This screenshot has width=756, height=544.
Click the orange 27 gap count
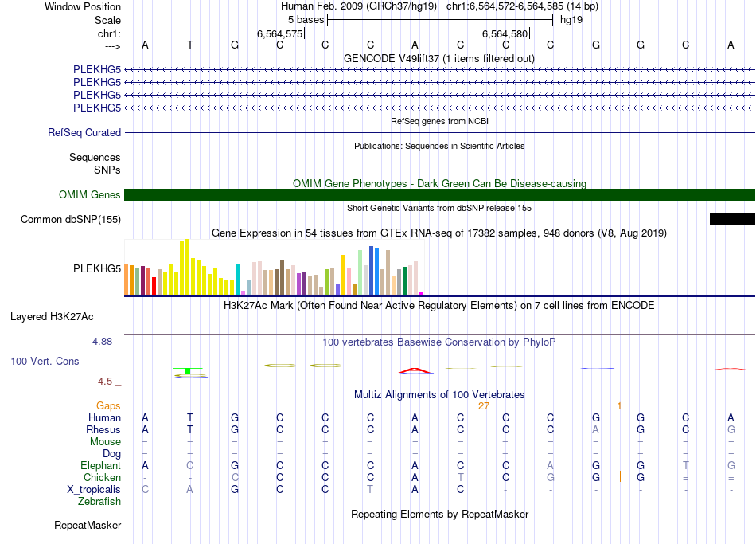tap(484, 406)
